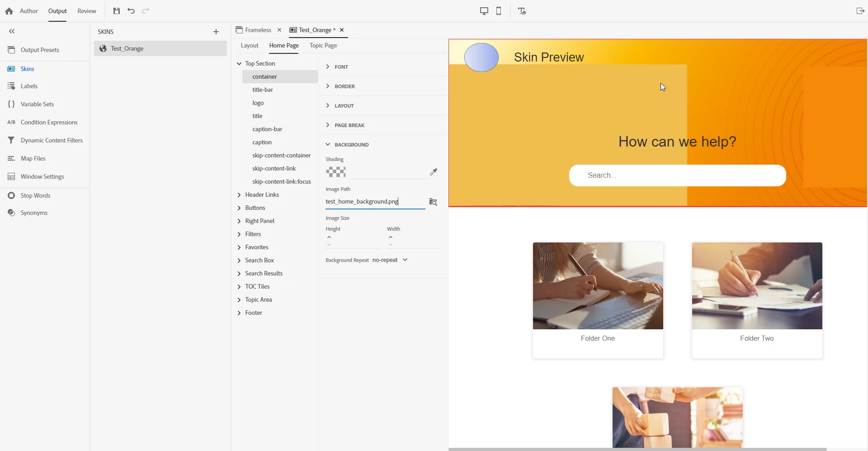Click the round logo in preview
This screenshot has height=451, width=868.
(x=481, y=57)
